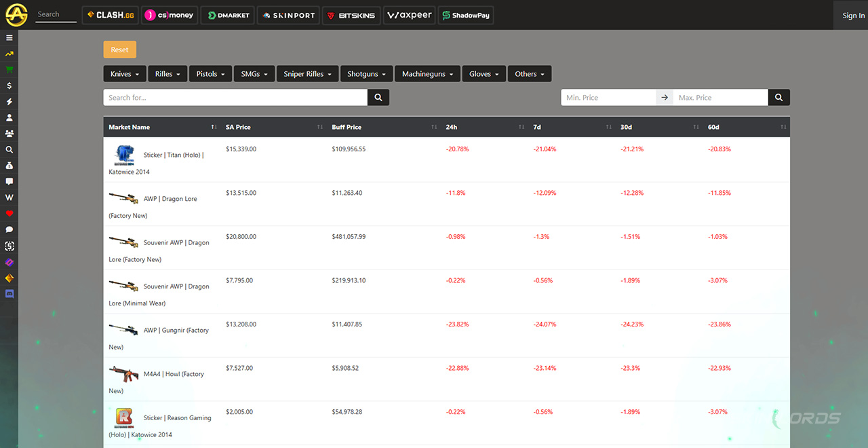Open the single user profile icon
Screen dimensions: 868x448
pyautogui.click(x=9, y=117)
